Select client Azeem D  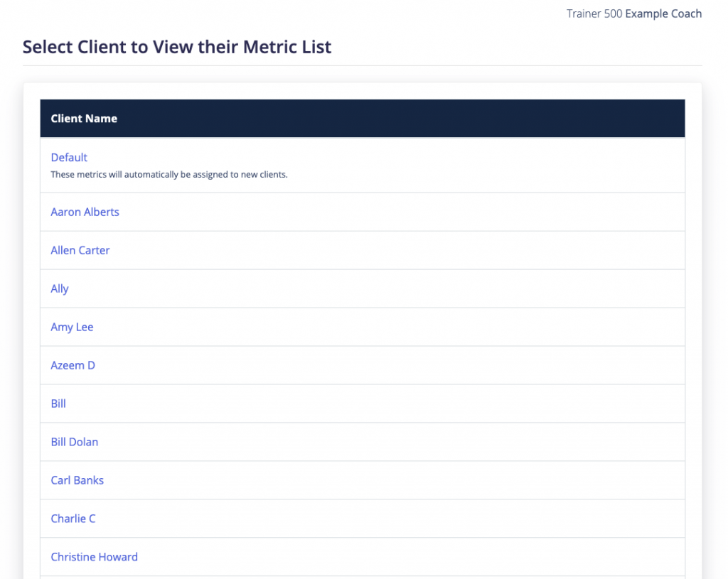[x=73, y=366]
